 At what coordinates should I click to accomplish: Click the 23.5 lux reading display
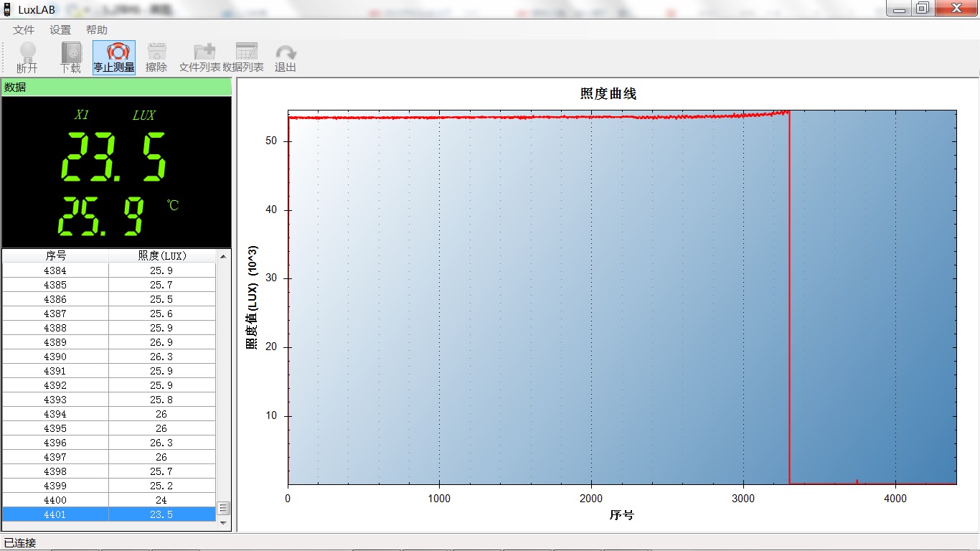tap(113, 157)
